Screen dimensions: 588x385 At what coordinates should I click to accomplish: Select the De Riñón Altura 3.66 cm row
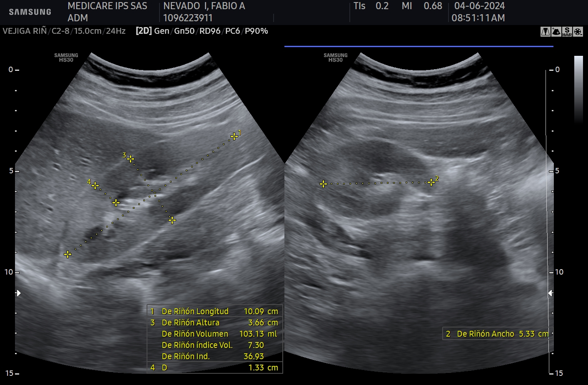[x=214, y=322]
